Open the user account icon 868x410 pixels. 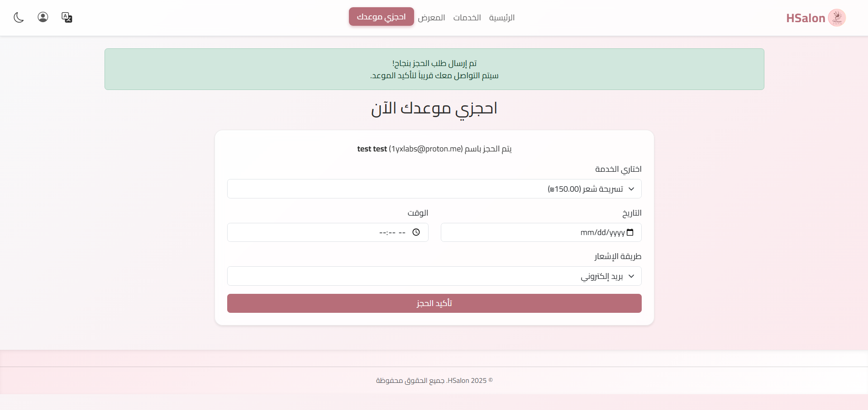(43, 17)
